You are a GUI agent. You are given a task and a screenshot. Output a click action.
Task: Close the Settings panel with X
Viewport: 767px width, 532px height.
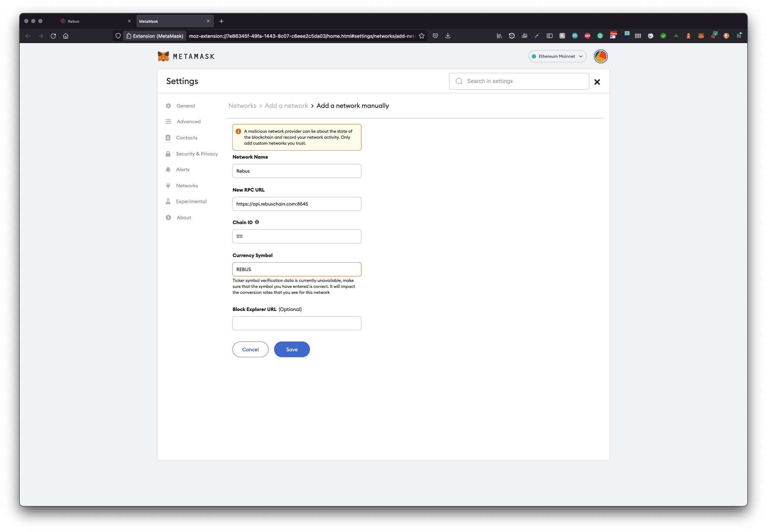click(597, 82)
